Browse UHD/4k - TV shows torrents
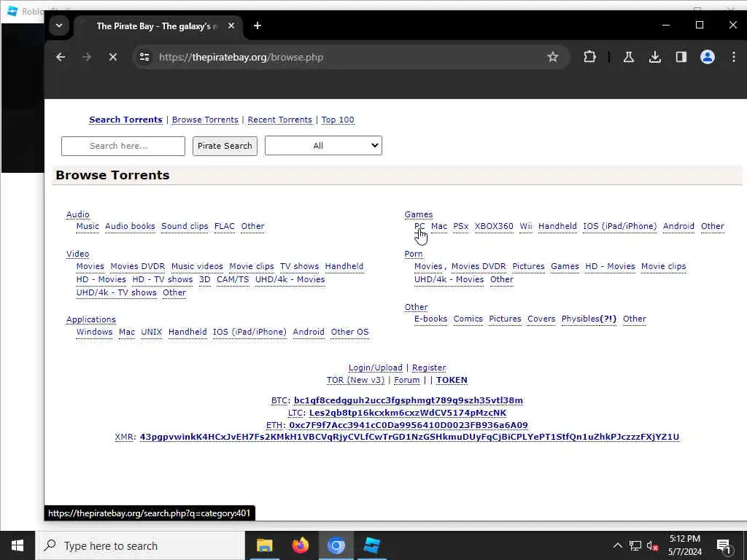The height and width of the screenshot is (560, 747). 116,293
